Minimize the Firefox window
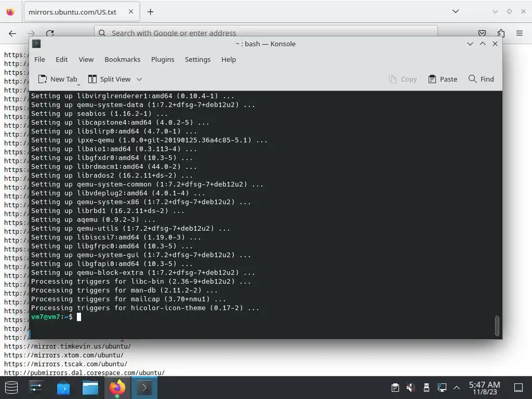The image size is (532, 399). click(495, 11)
